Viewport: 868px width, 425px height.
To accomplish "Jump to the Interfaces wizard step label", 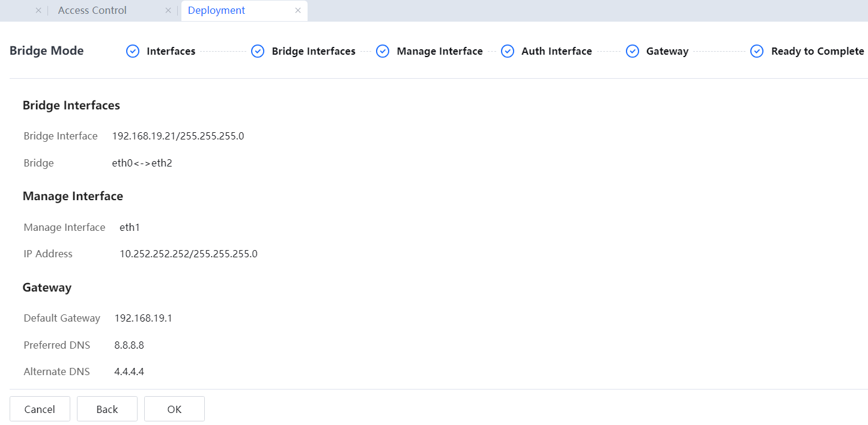I will tap(171, 52).
